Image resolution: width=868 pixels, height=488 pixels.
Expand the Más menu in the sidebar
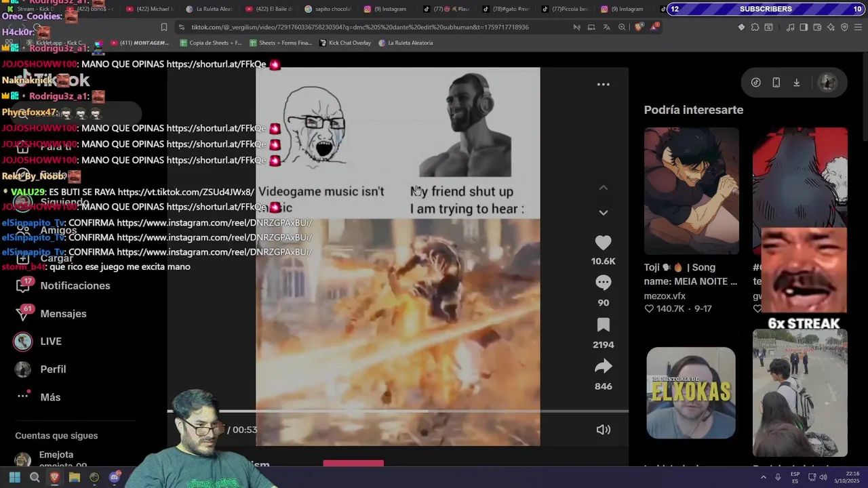point(38,397)
